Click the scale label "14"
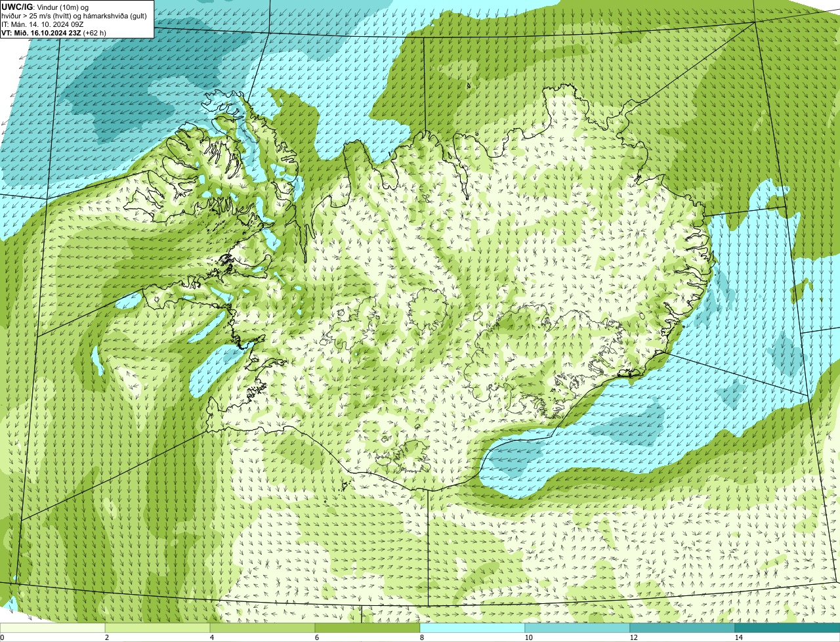Image resolution: width=840 pixels, height=642 pixels. coord(738,637)
